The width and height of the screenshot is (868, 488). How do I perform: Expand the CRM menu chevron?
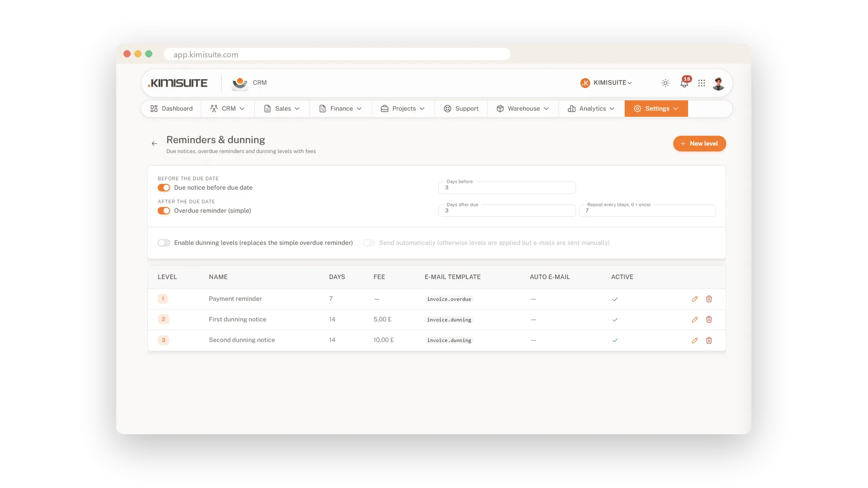click(242, 108)
